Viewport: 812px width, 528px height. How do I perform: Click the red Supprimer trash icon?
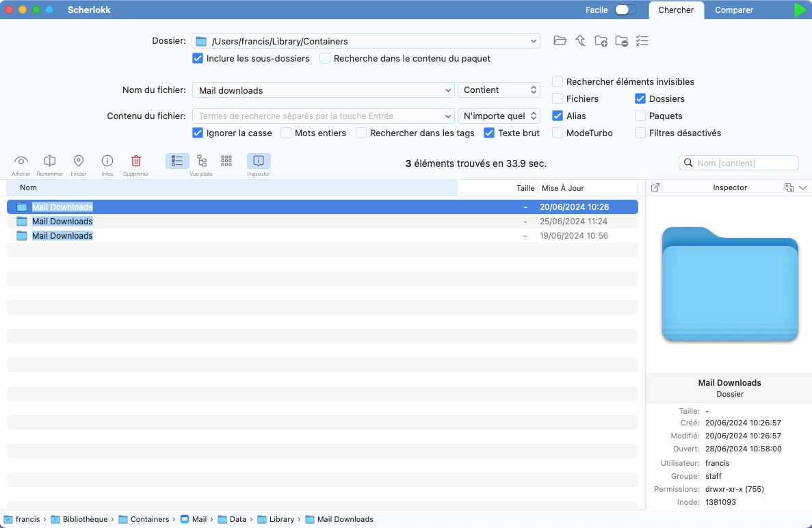coord(136,161)
